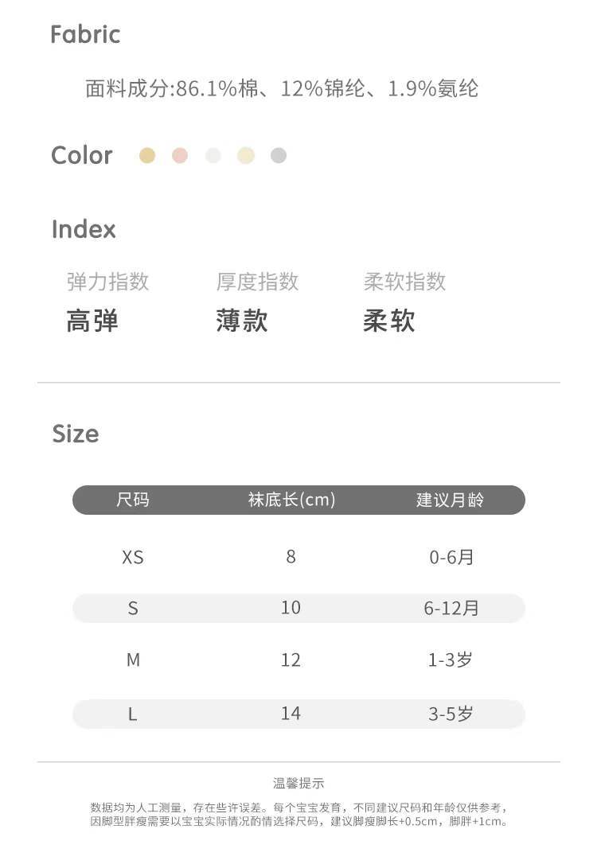Viewport: 597px width, 868px height.
Task: Click the Size heading
Action: [x=76, y=434]
